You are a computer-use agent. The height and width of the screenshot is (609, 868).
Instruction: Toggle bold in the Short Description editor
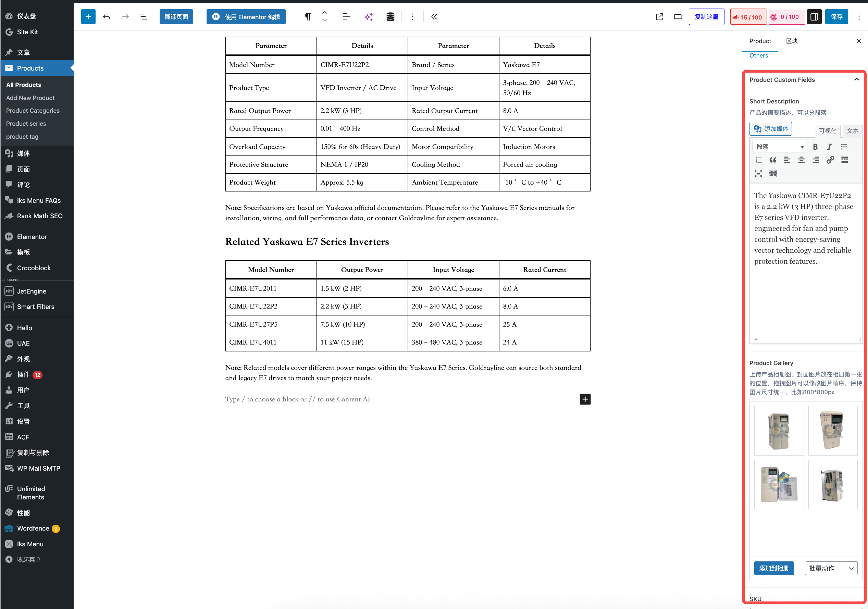point(815,147)
